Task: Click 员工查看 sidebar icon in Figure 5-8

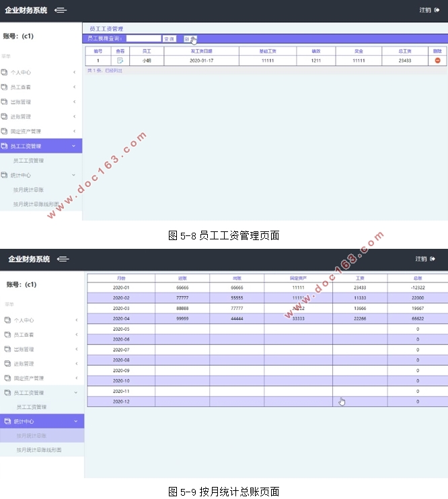Action: pos(4,87)
